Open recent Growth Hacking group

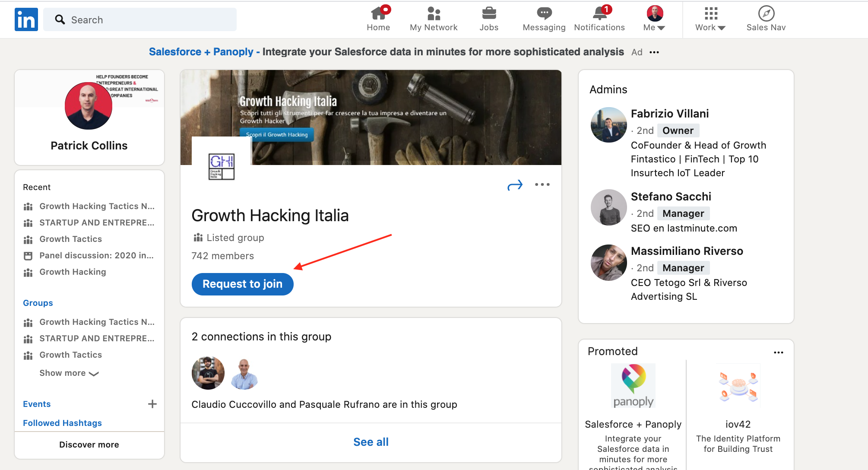(65, 272)
